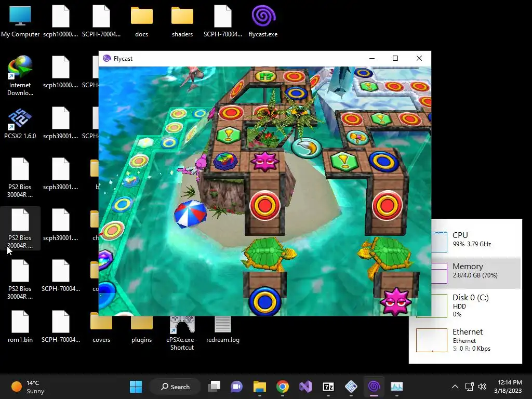
Task: Switch to Google Chrome on the taskbar
Action: point(282,387)
